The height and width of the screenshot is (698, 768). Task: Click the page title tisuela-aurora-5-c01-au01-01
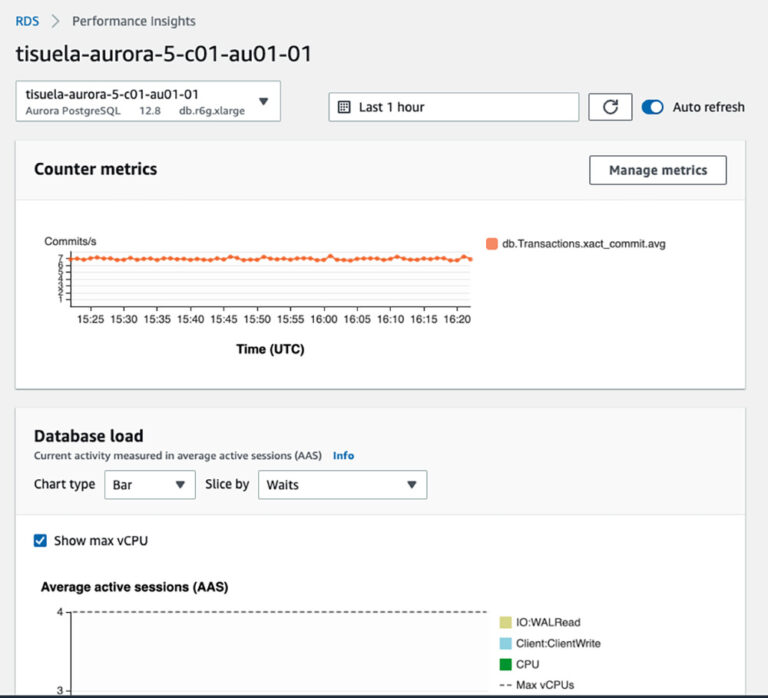coord(164,53)
